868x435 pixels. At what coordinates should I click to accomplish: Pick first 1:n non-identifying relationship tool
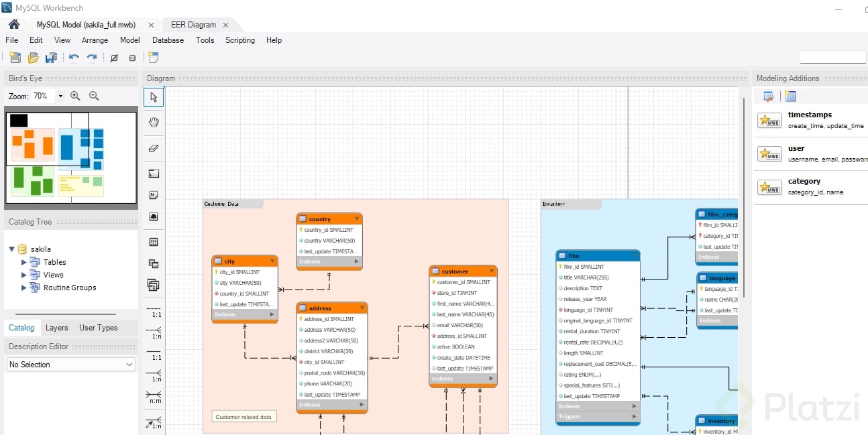[154, 334]
